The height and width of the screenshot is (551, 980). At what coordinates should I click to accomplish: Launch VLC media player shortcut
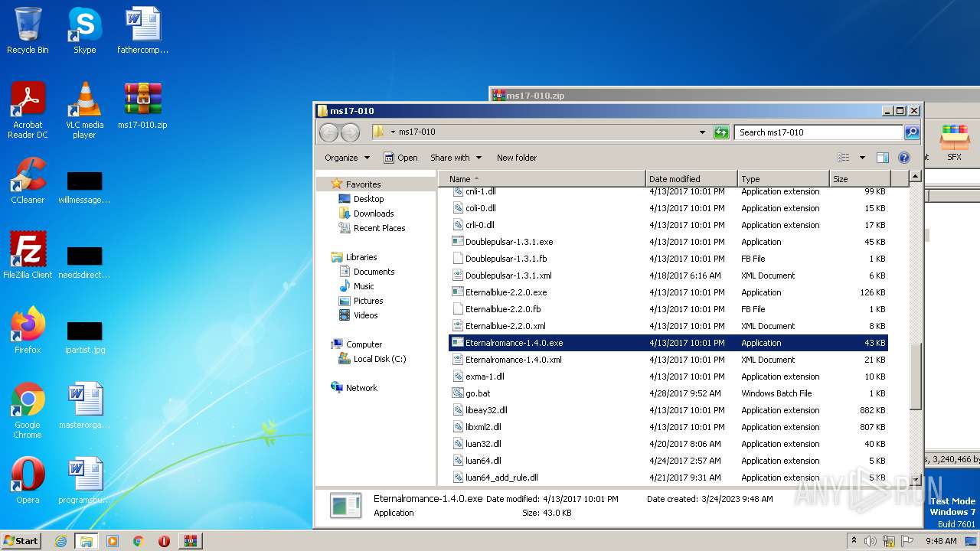click(x=84, y=109)
